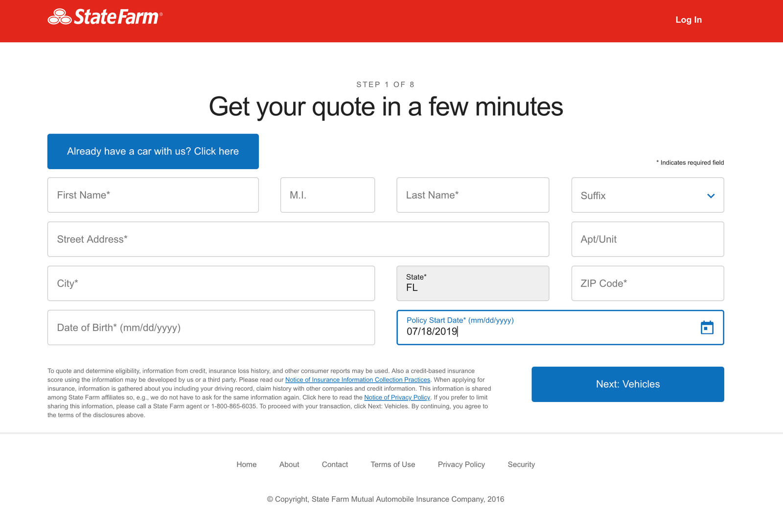Click the First Name input field
Viewport: 783px width, 532px height.
(153, 195)
